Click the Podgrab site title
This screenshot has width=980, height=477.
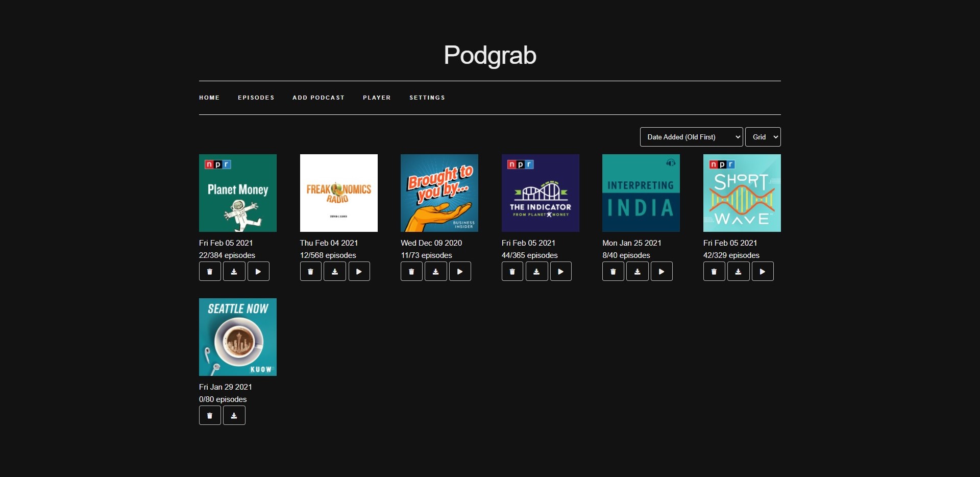(x=490, y=55)
